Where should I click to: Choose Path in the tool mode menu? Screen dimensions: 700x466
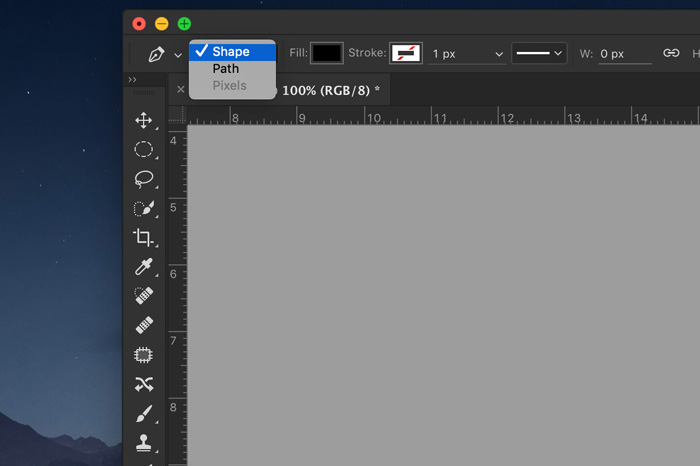point(232,69)
